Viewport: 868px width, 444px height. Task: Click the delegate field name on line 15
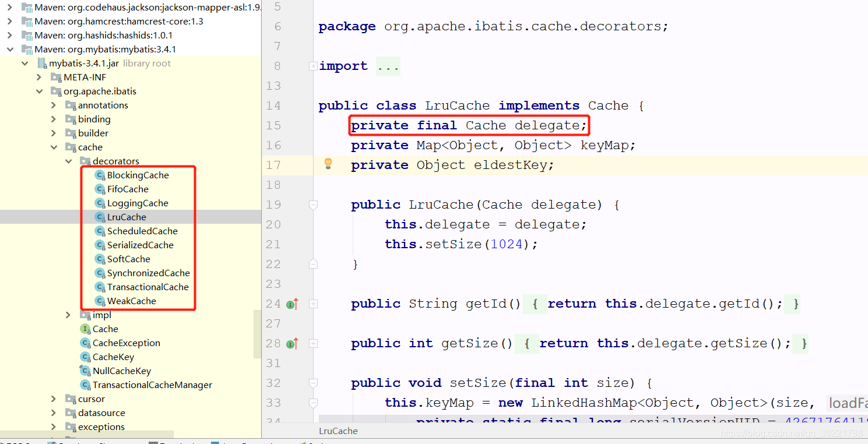[x=547, y=125]
